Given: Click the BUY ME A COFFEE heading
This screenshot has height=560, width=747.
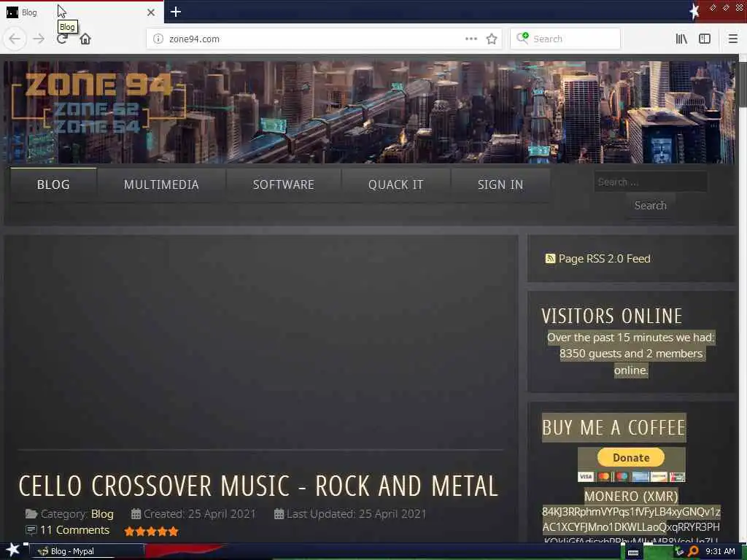Looking at the screenshot, I should click(x=614, y=427).
